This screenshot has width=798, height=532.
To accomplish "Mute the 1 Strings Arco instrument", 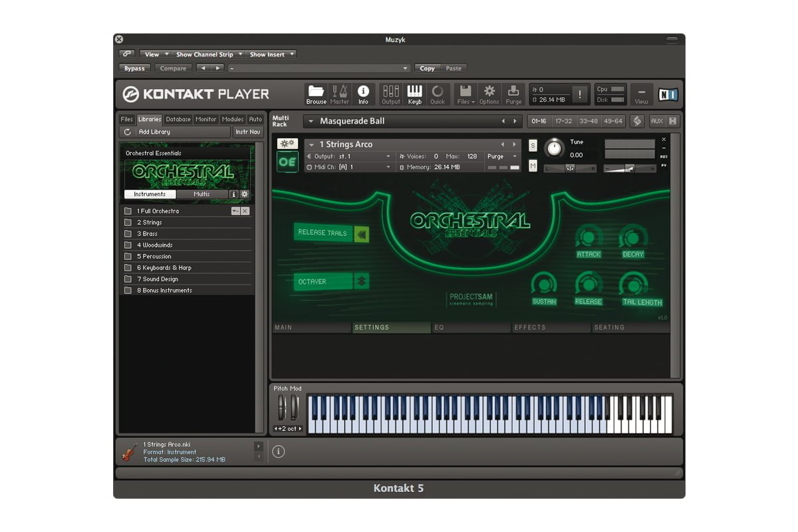I will (x=533, y=166).
